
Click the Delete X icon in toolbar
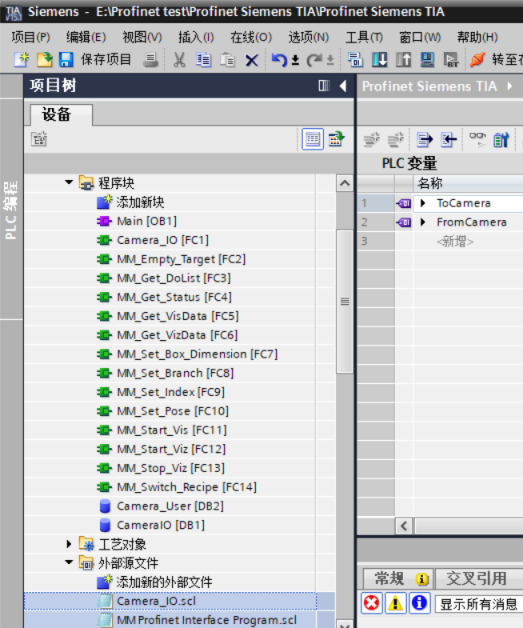[x=251, y=60]
